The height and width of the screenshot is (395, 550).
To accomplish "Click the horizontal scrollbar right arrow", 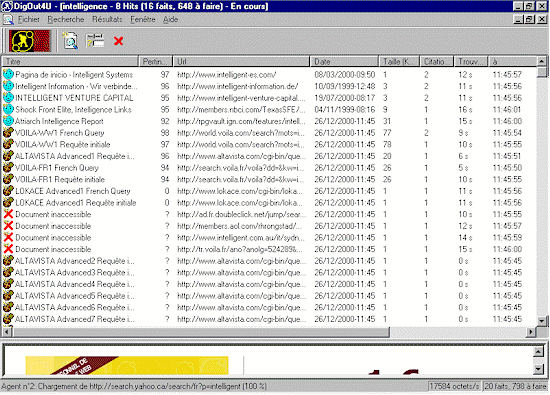I will coord(531,332).
